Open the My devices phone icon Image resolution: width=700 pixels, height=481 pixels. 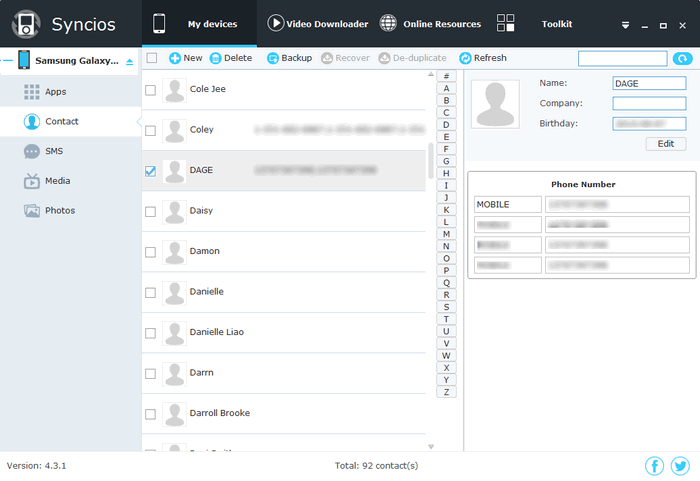pyautogui.click(x=159, y=23)
